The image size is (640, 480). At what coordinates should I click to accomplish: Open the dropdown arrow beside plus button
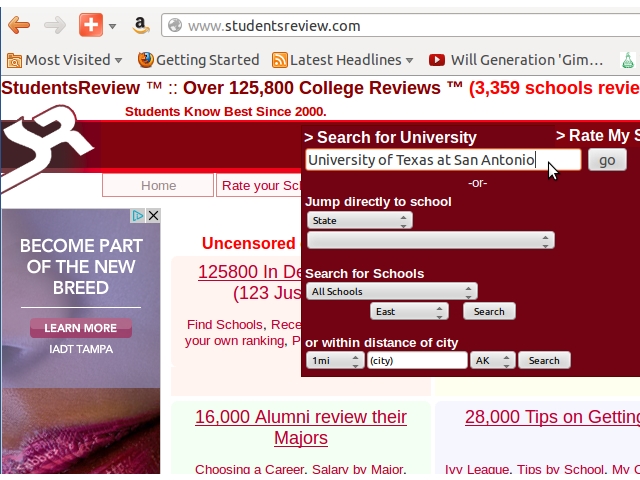point(112,26)
